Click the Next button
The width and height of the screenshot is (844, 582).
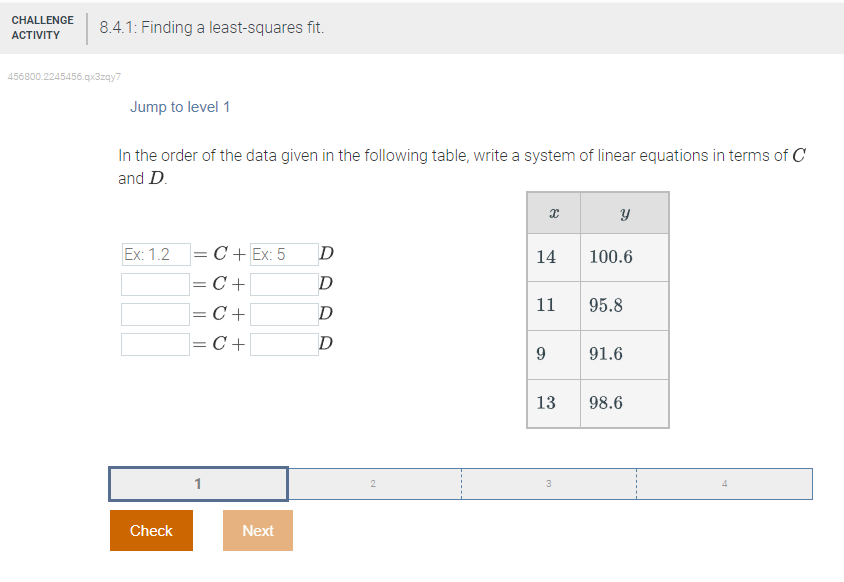tap(258, 530)
